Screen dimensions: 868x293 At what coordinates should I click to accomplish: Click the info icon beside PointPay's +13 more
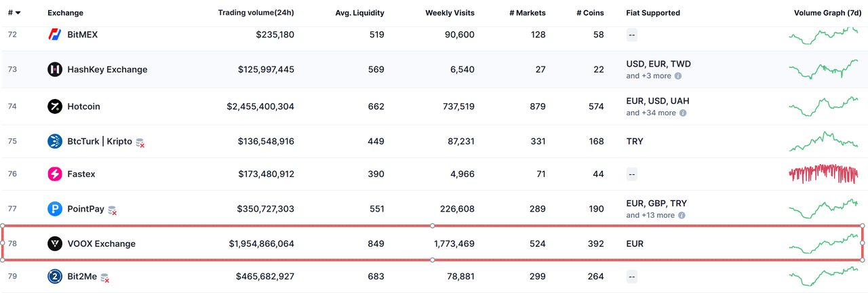[x=682, y=215]
